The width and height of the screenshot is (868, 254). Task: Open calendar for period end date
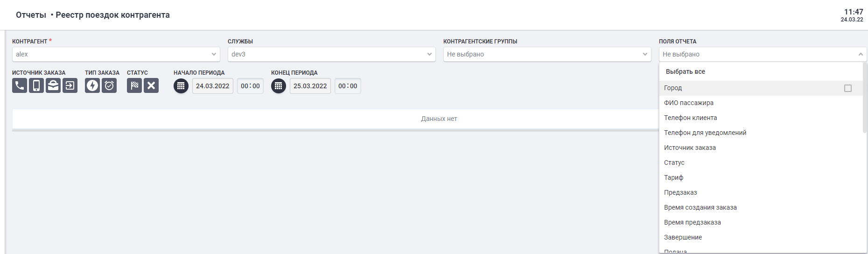click(279, 86)
